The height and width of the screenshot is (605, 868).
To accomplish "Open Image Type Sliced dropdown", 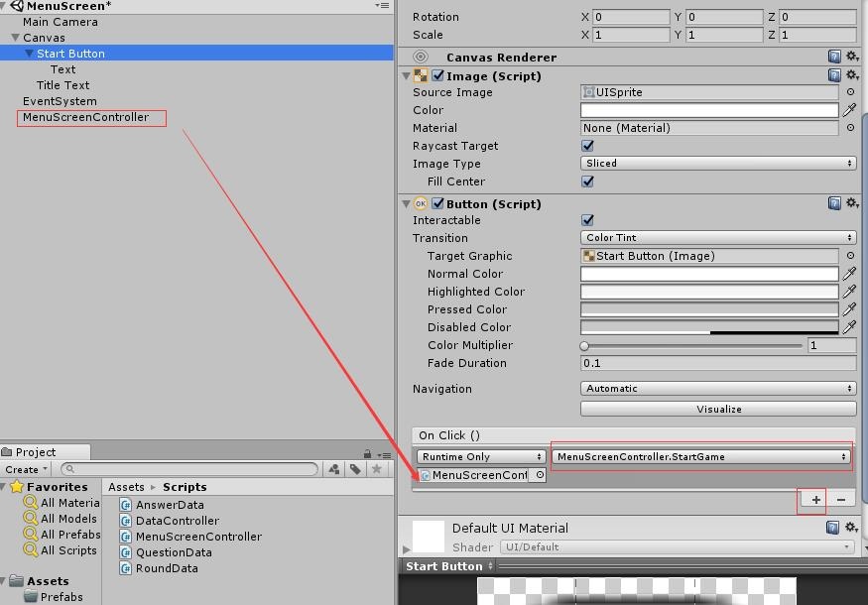I will click(x=718, y=164).
